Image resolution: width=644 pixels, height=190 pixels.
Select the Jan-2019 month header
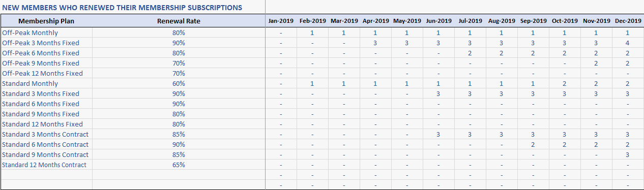(x=281, y=21)
